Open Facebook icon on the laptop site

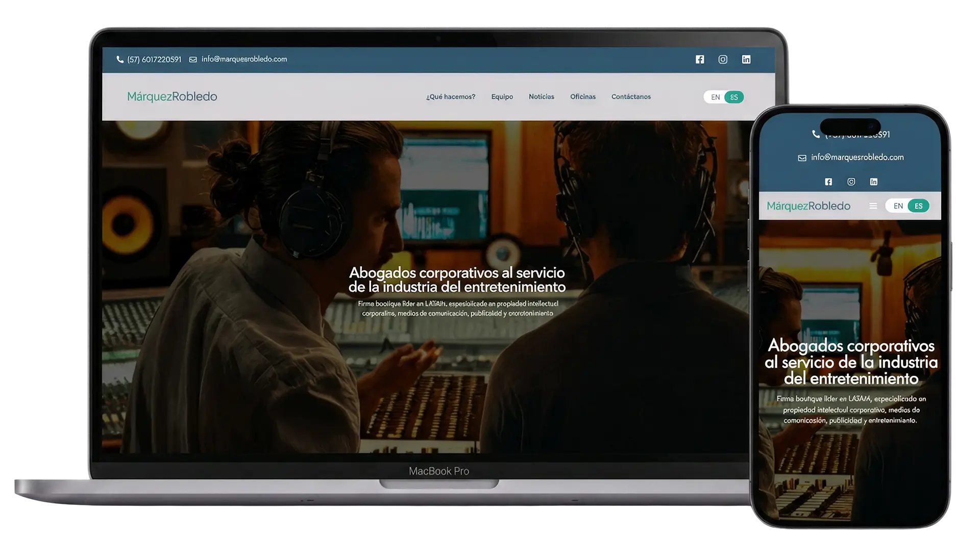click(700, 59)
